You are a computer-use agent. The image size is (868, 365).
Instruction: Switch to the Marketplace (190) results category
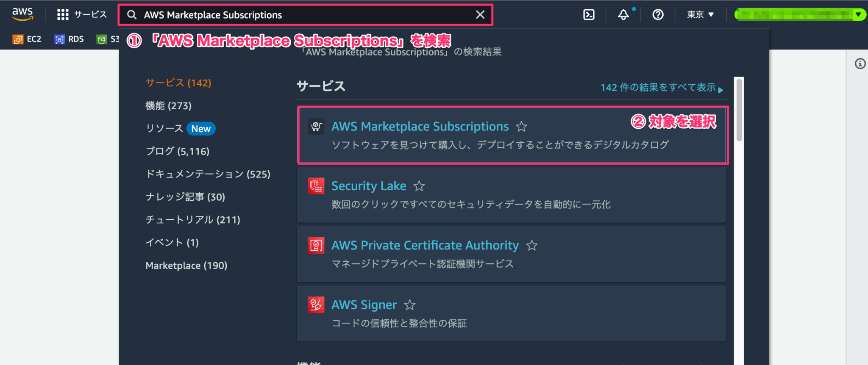[x=186, y=265]
